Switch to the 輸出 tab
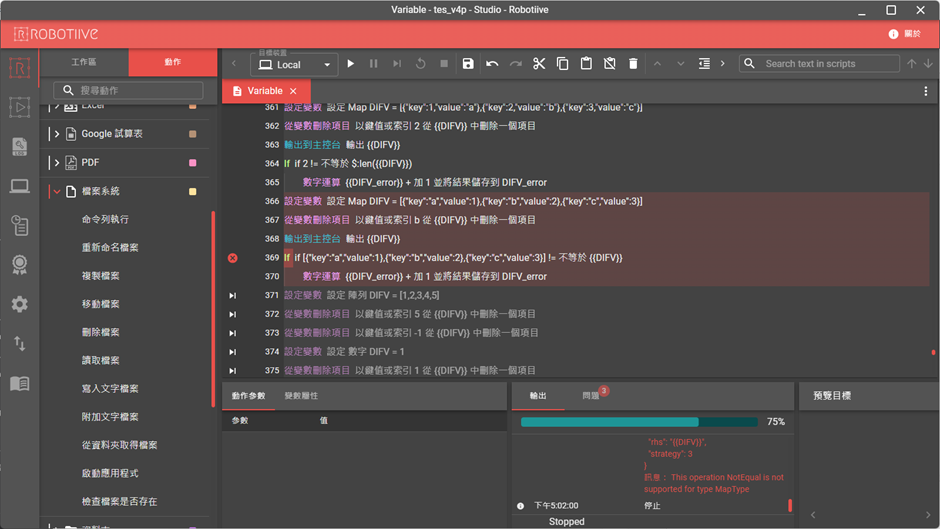This screenshot has height=529, width=940. coord(538,396)
